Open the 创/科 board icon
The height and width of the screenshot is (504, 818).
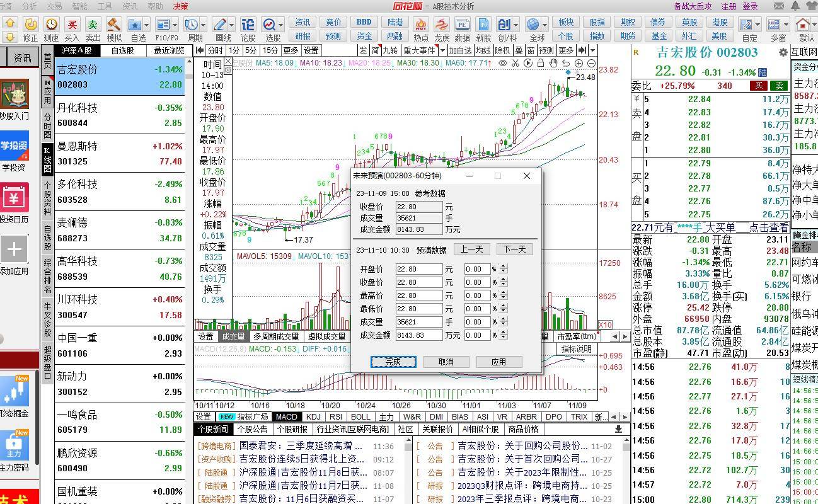point(504,24)
